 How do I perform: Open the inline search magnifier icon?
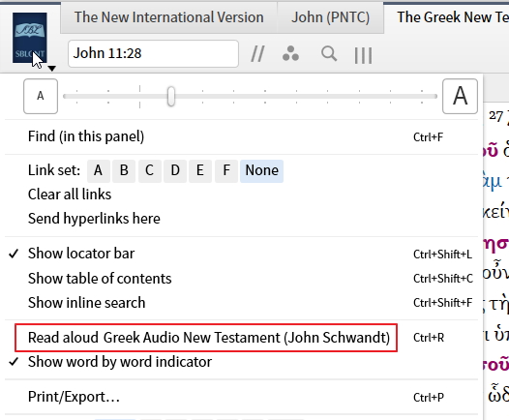point(329,54)
